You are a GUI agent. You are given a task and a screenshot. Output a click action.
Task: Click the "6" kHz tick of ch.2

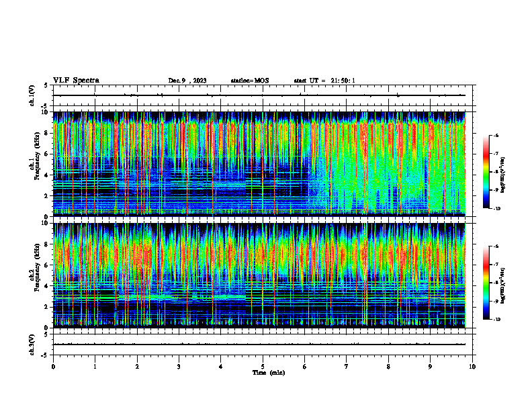click(46, 265)
